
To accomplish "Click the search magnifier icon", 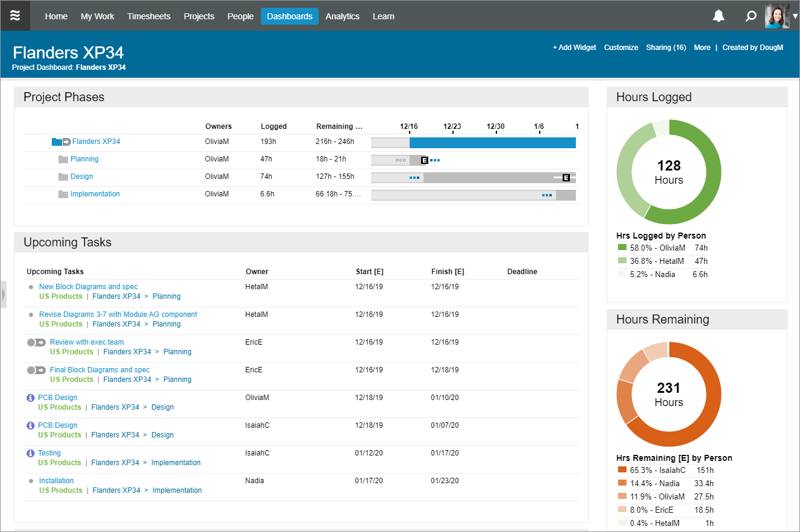I will pos(751,15).
